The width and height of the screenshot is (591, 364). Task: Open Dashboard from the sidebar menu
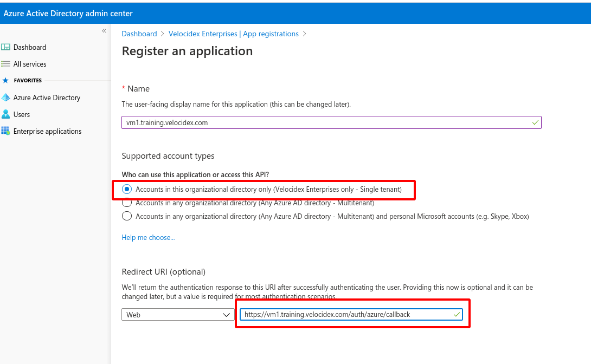point(30,47)
